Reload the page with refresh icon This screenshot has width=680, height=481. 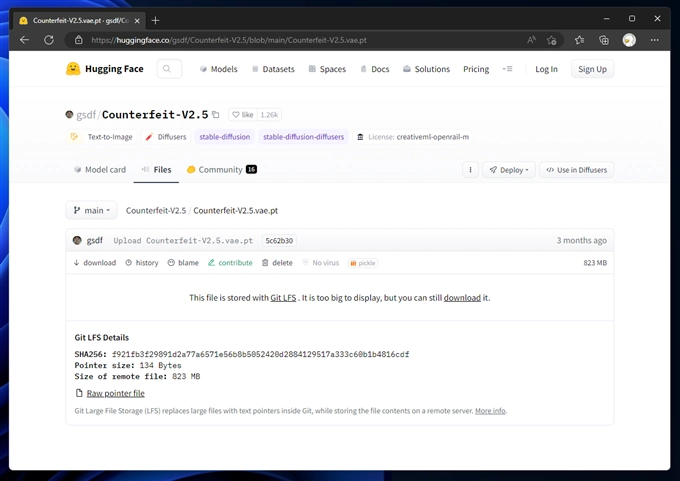tap(49, 40)
